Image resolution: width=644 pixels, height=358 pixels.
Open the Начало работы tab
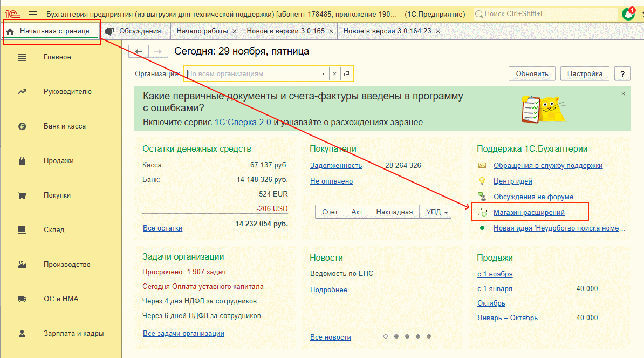tap(202, 31)
